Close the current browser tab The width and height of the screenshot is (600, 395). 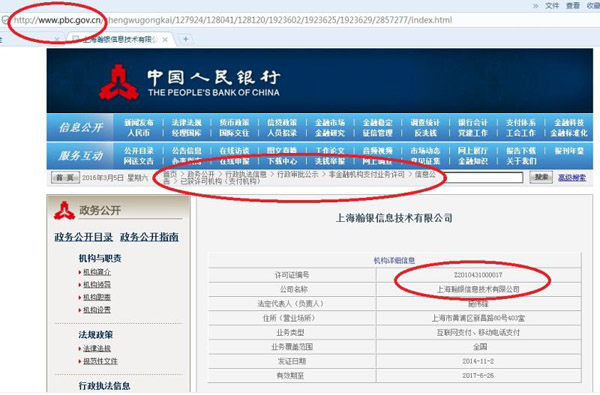pos(165,39)
